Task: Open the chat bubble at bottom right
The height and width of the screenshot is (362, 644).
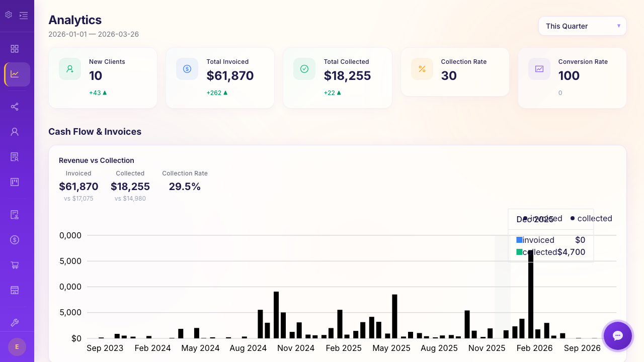Action: (x=617, y=336)
